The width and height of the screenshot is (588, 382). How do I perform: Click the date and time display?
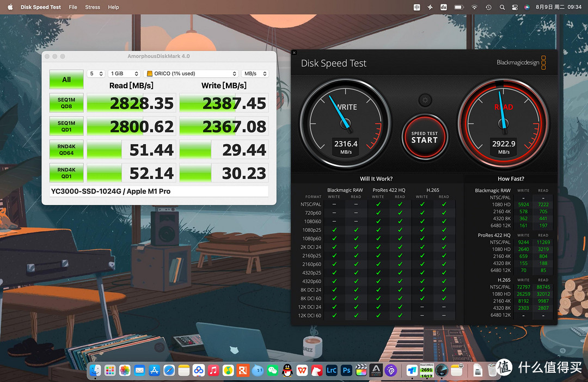(x=559, y=7)
